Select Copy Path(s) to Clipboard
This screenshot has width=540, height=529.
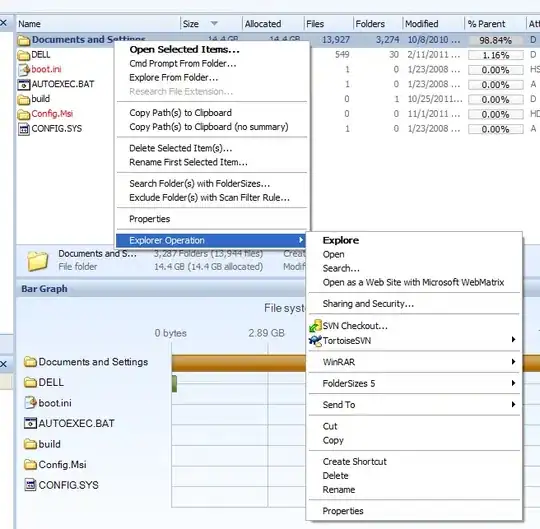tap(212, 113)
